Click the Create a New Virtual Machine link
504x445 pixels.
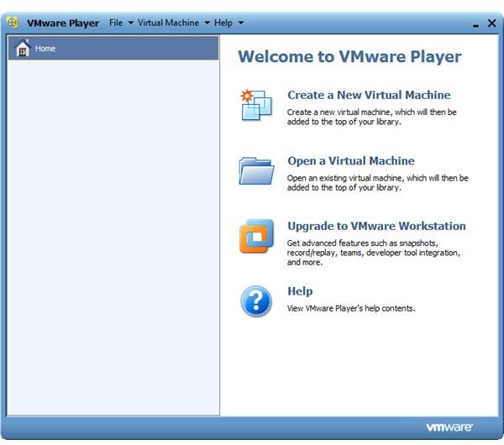tap(369, 95)
